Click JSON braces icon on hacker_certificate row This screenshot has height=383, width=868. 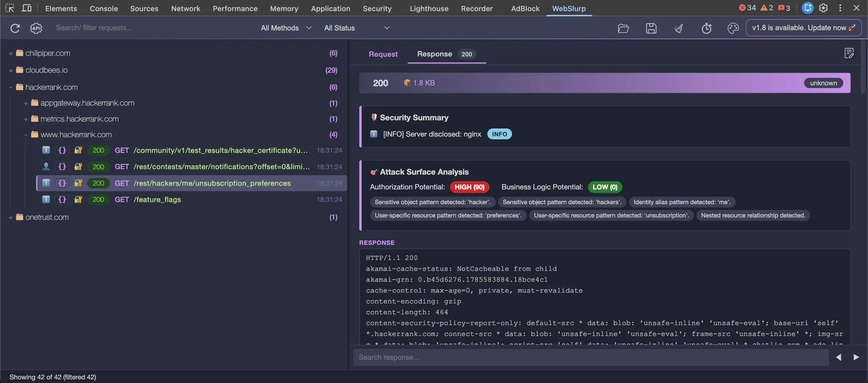pos(62,150)
